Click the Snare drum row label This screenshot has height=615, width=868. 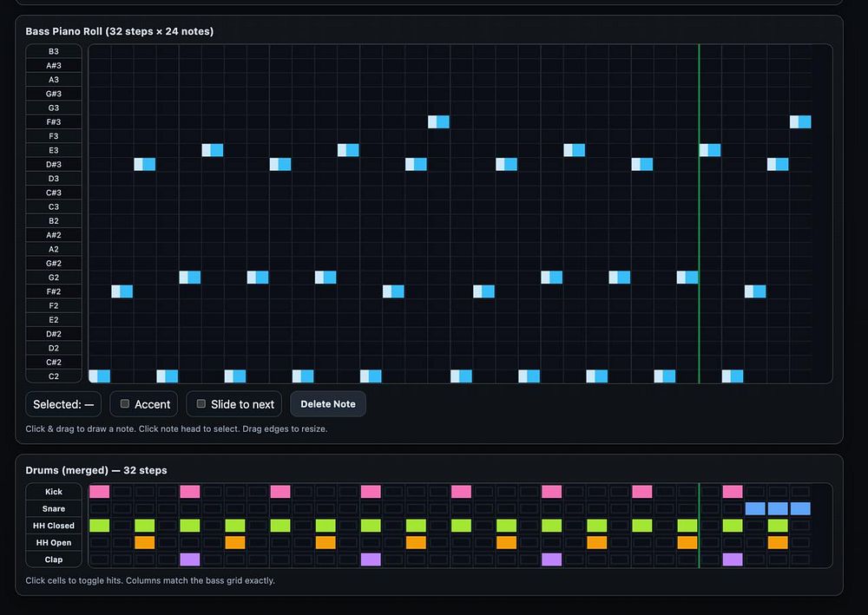(54, 508)
